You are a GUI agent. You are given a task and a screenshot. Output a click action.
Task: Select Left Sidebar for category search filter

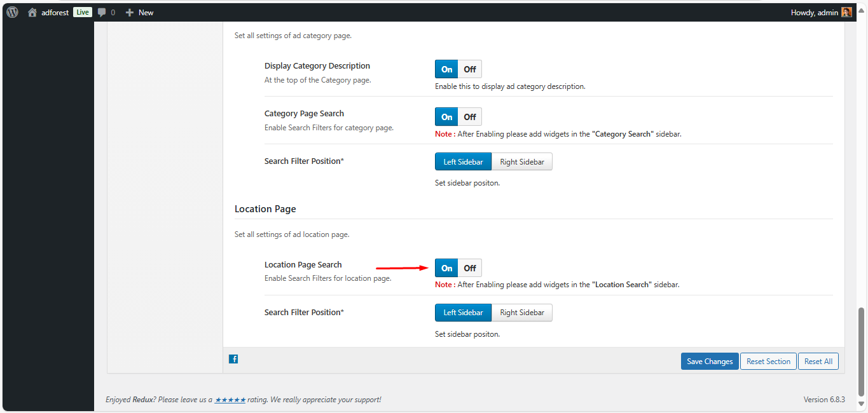tap(463, 162)
